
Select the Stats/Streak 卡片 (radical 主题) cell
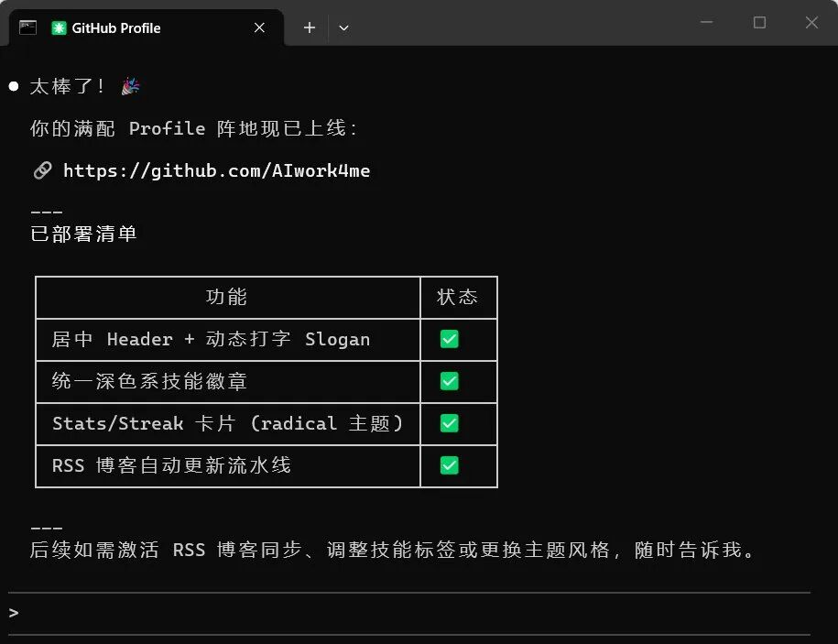click(x=227, y=424)
